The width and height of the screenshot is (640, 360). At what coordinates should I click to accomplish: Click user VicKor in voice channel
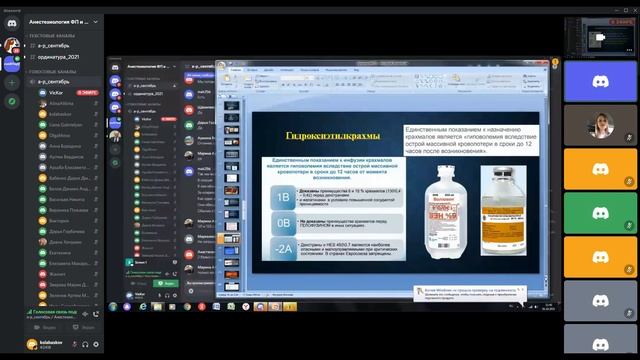coord(56,93)
